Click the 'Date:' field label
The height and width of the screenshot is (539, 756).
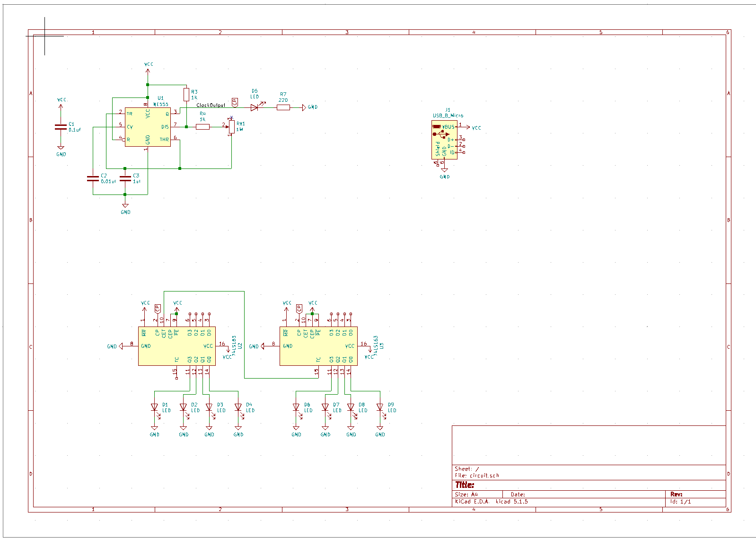point(518,494)
